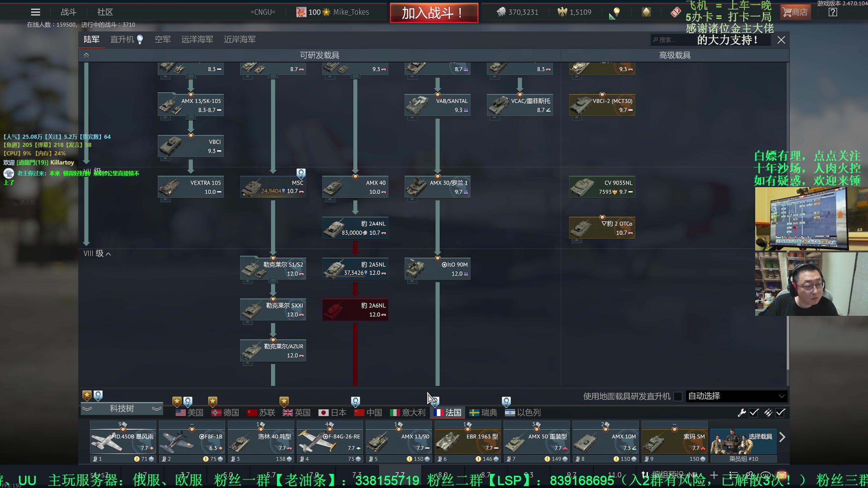Open the red battle pass icon
The height and width of the screenshot is (488, 868).
click(675, 12)
